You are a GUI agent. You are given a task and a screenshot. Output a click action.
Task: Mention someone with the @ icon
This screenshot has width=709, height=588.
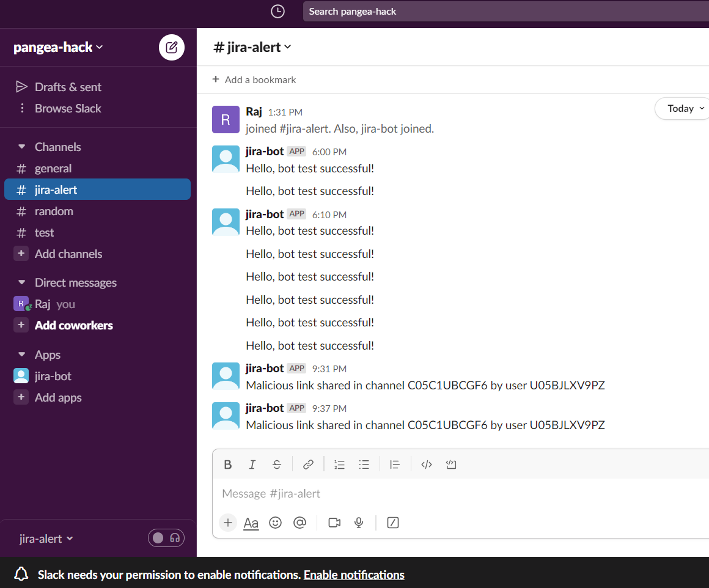(x=299, y=523)
